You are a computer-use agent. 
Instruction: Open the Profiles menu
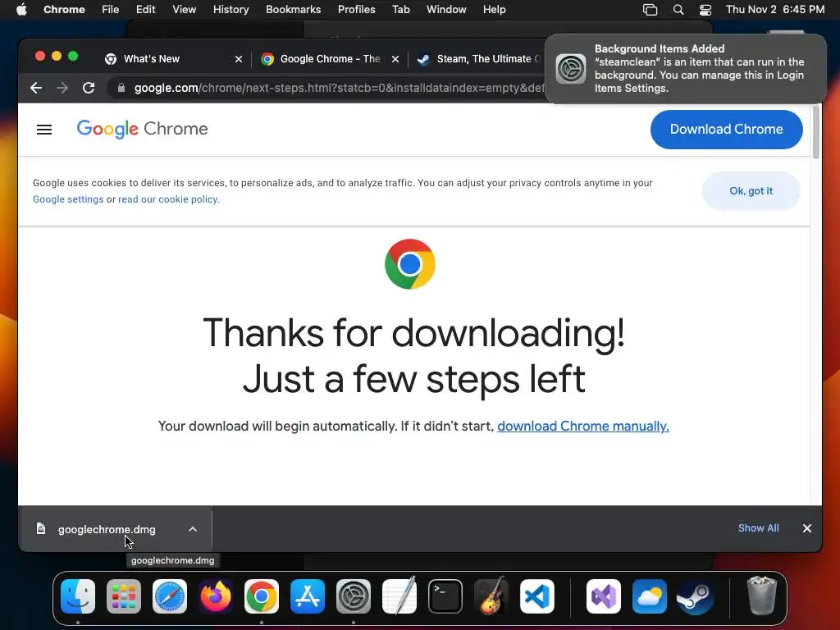(356, 10)
